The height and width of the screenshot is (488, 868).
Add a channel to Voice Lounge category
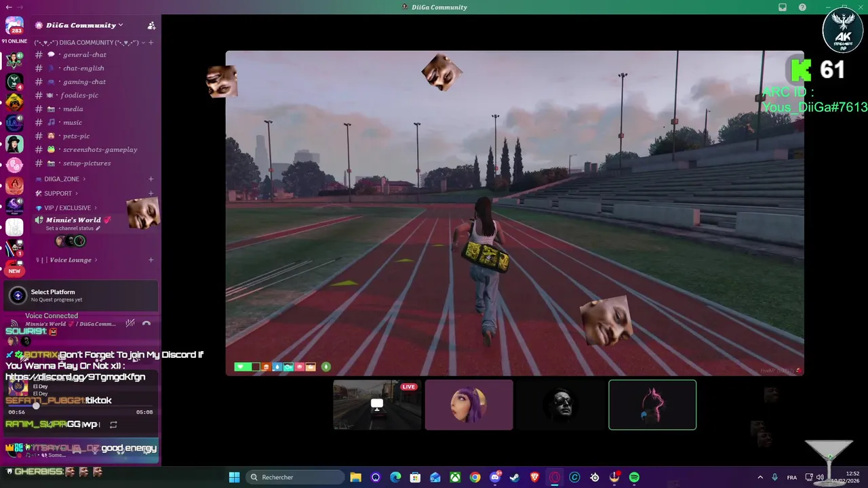coord(151,260)
